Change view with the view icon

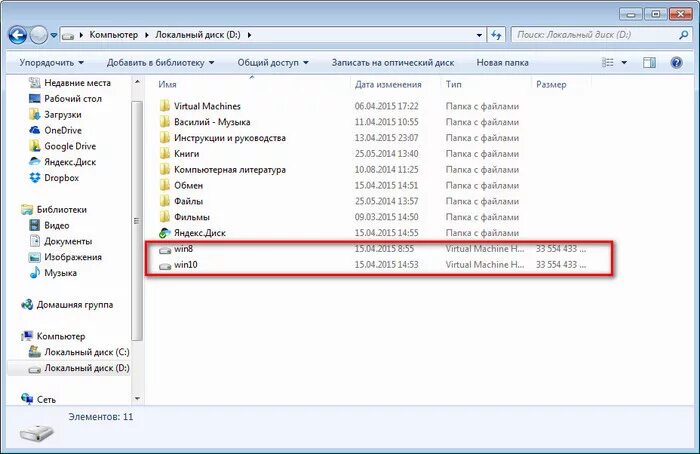(x=608, y=62)
